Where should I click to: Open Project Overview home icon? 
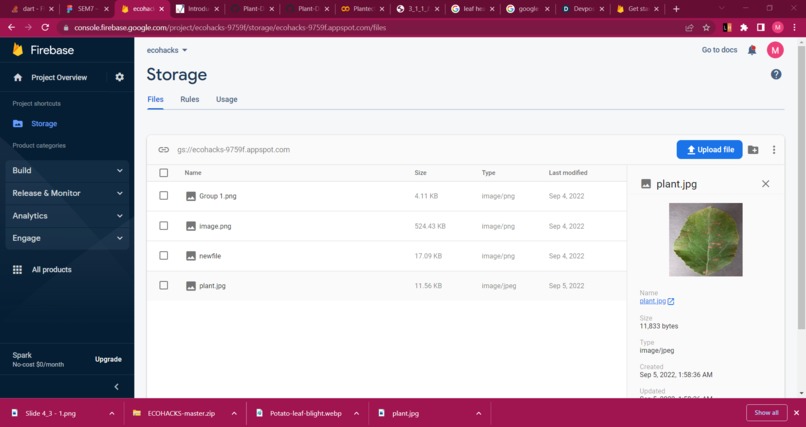(x=18, y=78)
